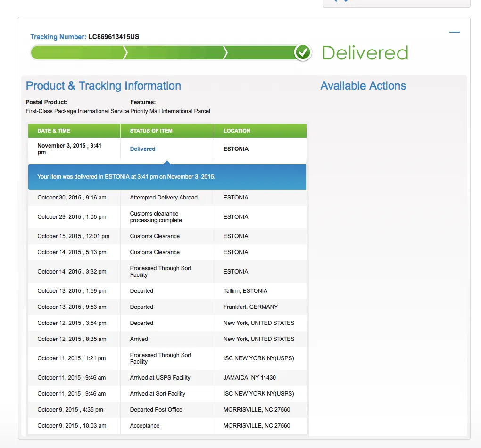Click the Frankfurt, GERMANY location
Viewport: 481px width, 448px height.
coord(250,307)
